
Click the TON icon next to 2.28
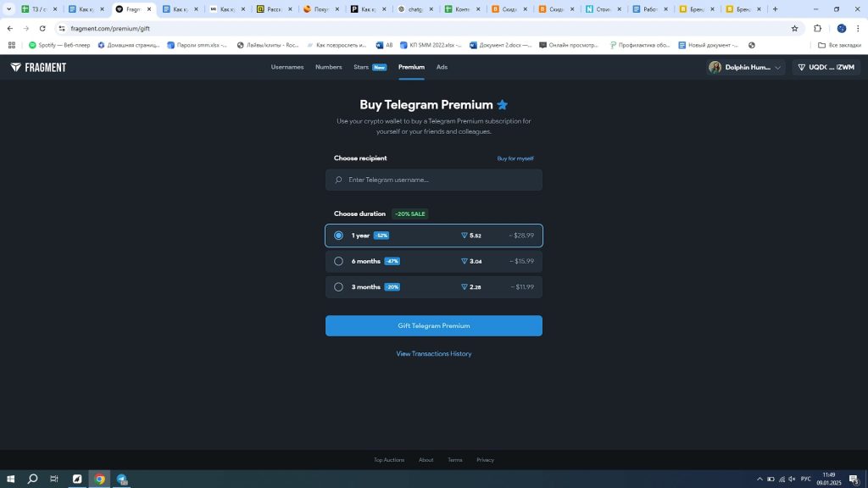point(465,287)
